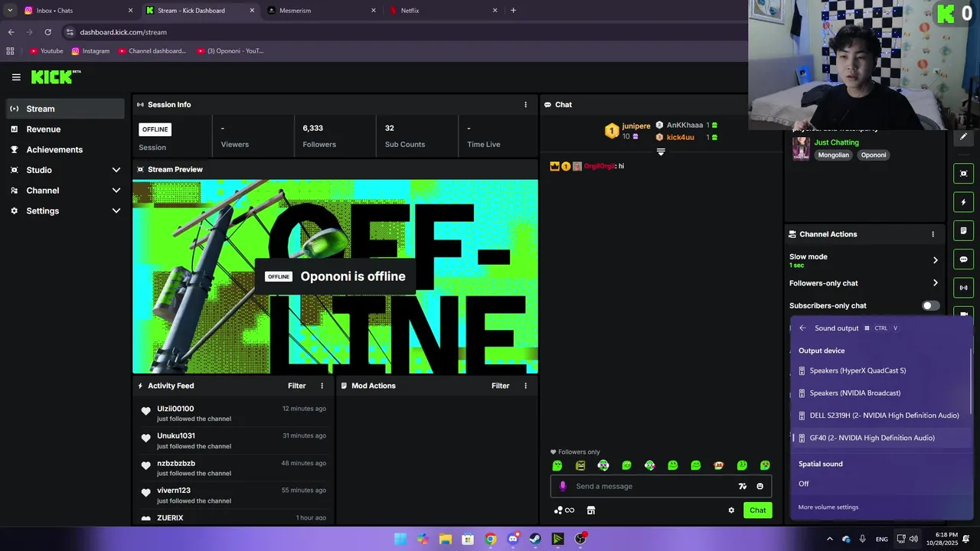The width and height of the screenshot is (980, 551).
Task: Click the offline stream preview image
Action: pyautogui.click(x=335, y=276)
